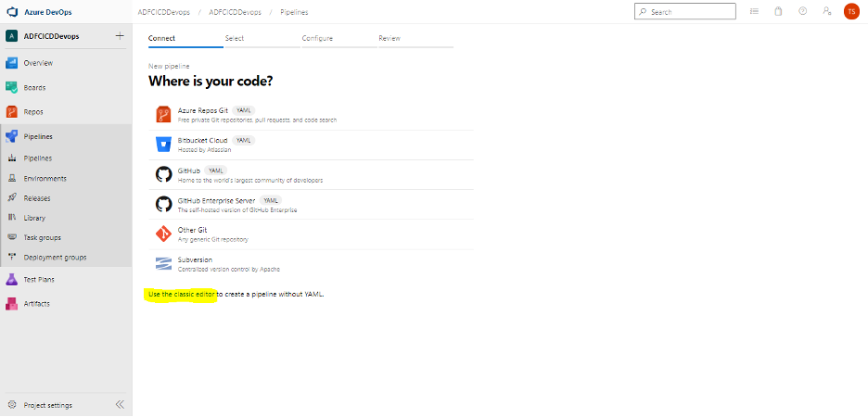The width and height of the screenshot is (868, 417).
Task: Click the ADFCICDDevops project name in sidebar
Action: [52, 36]
